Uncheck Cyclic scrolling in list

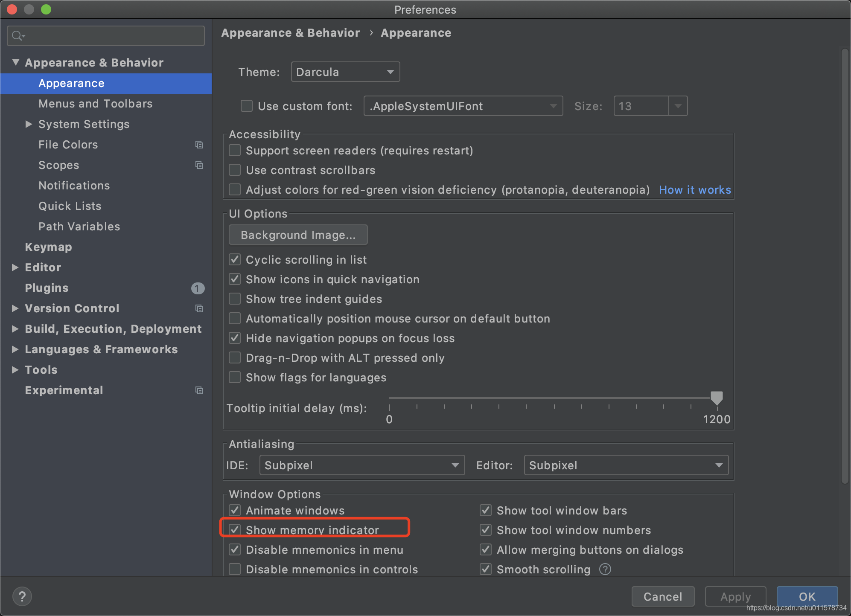235,259
